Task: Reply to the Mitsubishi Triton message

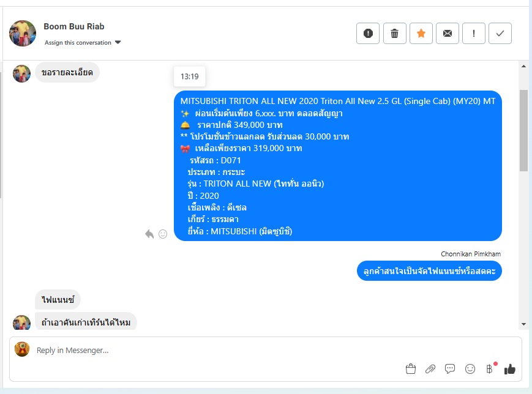Action: pos(149,234)
